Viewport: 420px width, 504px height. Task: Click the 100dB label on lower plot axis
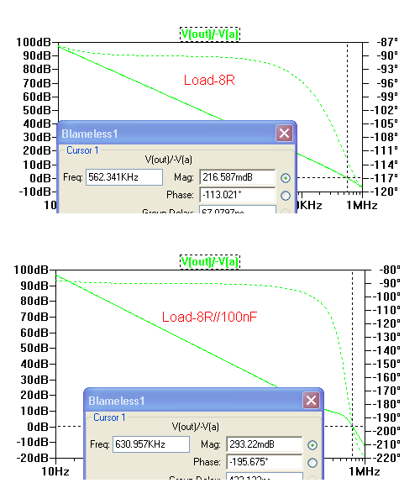[x=31, y=270]
